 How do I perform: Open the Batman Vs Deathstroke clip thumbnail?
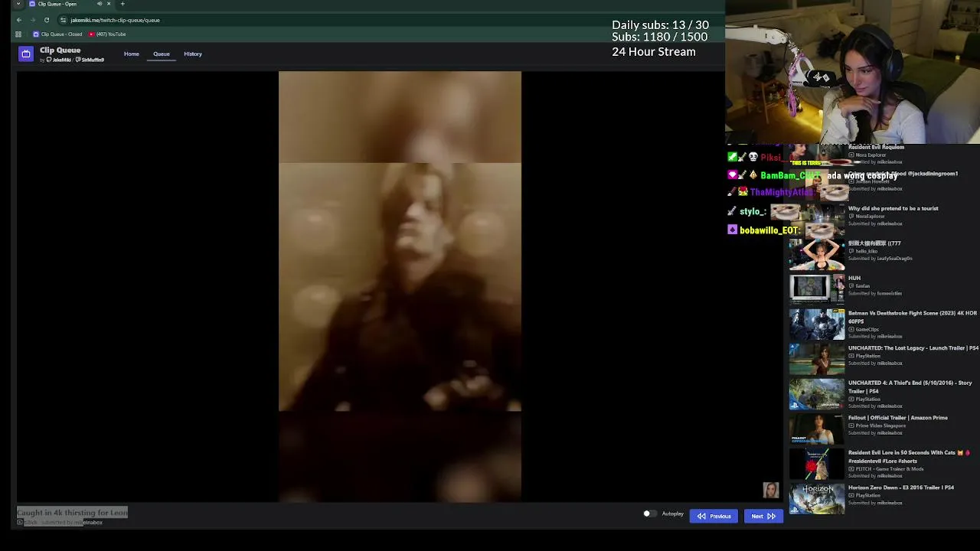(817, 324)
